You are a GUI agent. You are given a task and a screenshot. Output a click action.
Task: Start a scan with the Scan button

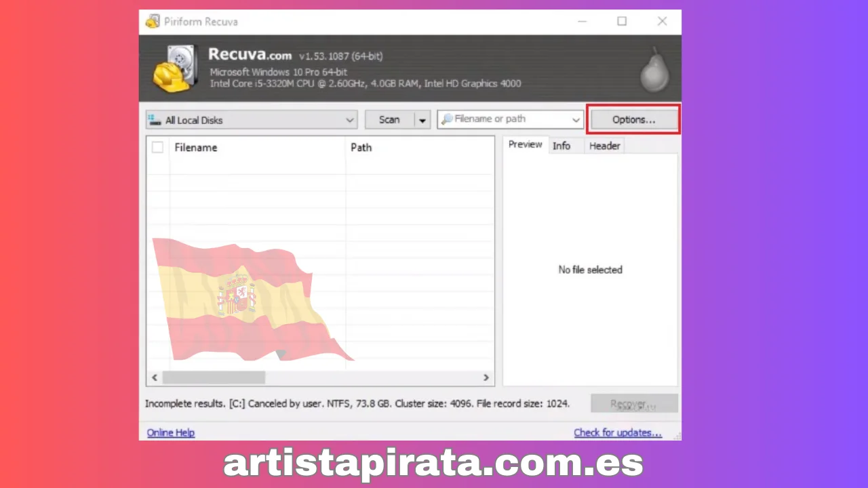pos(389,120)
